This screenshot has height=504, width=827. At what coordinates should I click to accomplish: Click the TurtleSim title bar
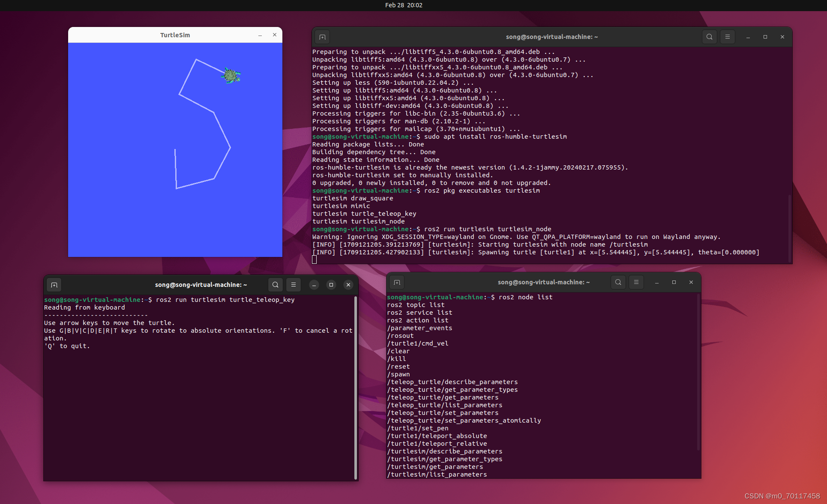(175, 35)
